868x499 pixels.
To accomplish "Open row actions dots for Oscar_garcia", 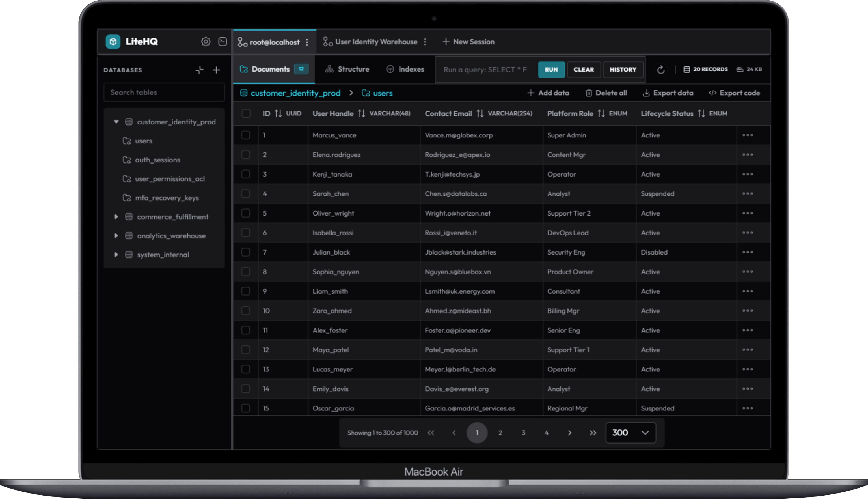I will tap(748, 408).
